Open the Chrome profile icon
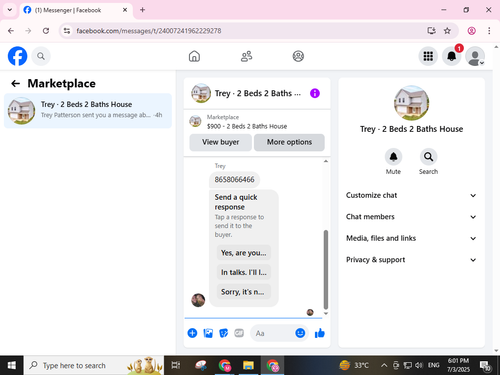This screenshot has width=500, height=375. (471, 31)
